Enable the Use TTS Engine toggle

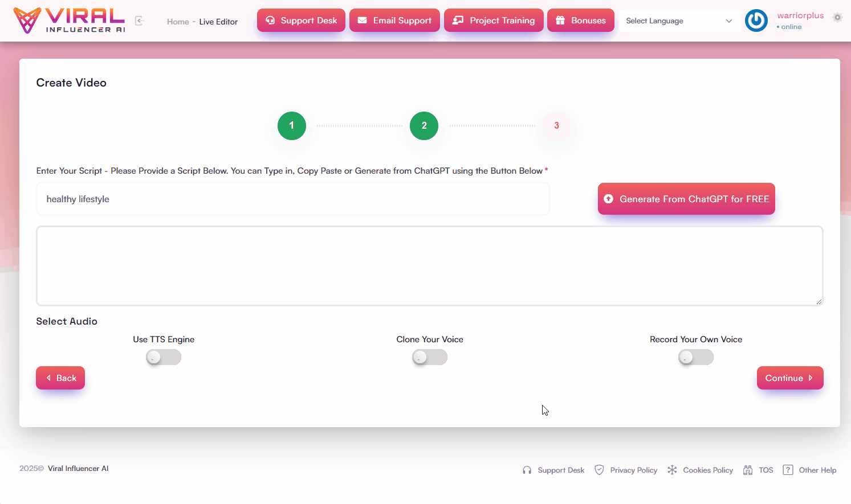pos(164,357)
